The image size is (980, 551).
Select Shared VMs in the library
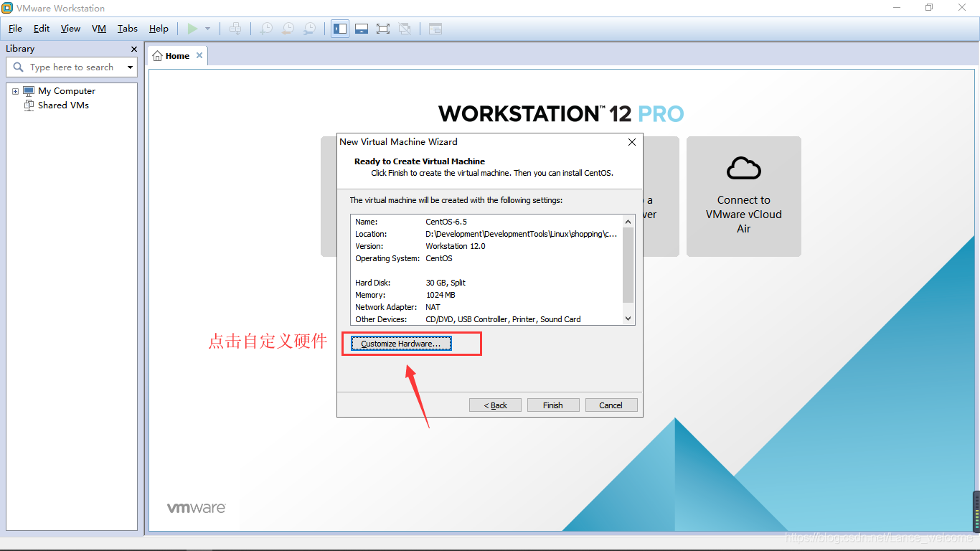(x=63, y=105)
